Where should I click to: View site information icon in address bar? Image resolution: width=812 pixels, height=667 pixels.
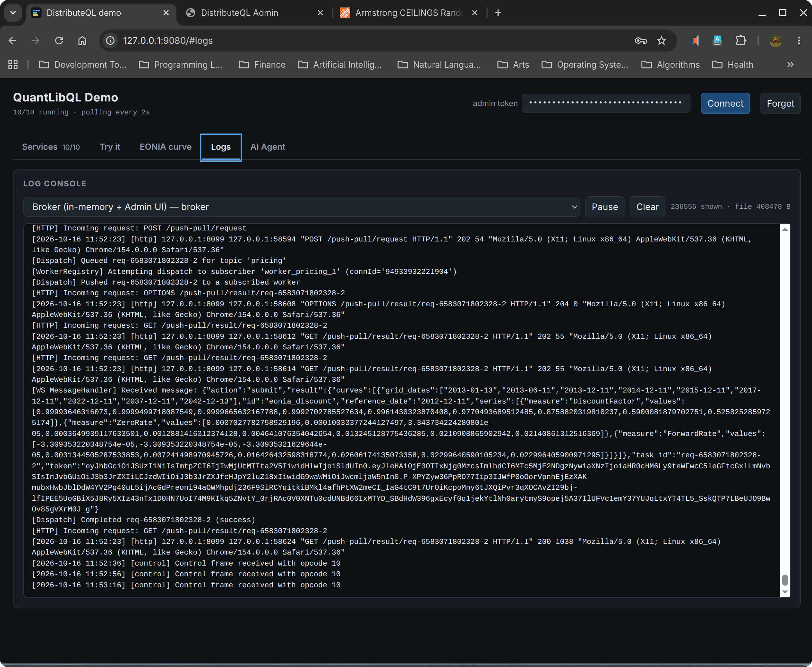click(110, 40)
